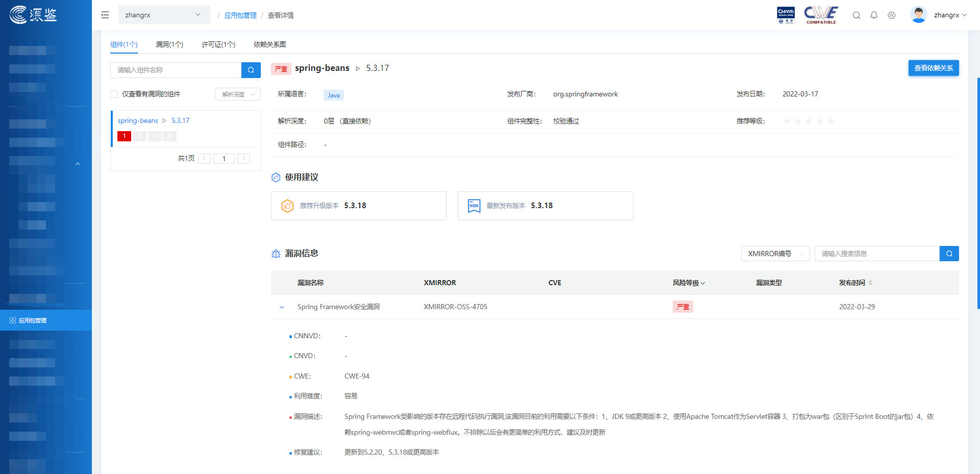Click the 请输入组件名称 input field
Screen dimensions: 980x474
coord(176,70)
